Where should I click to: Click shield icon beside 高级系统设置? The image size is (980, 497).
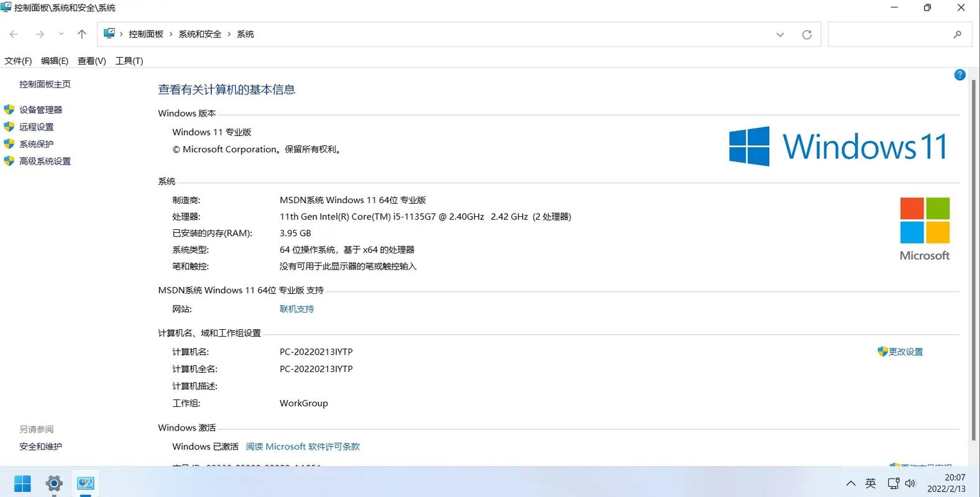pos(9,161)
